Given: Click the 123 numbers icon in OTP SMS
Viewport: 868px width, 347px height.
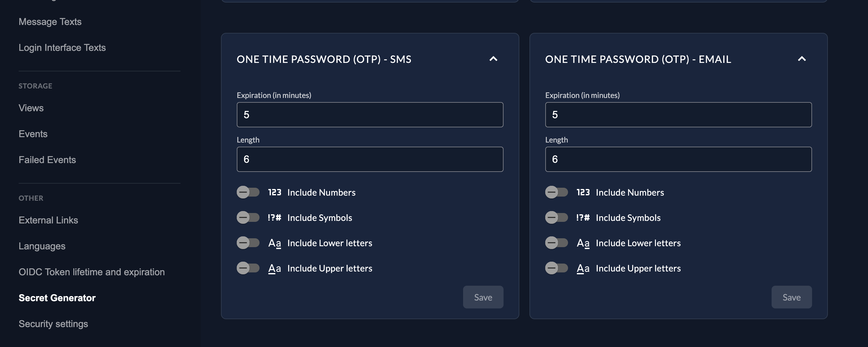Looking at the screenshot, I should [x=274, y=192].
